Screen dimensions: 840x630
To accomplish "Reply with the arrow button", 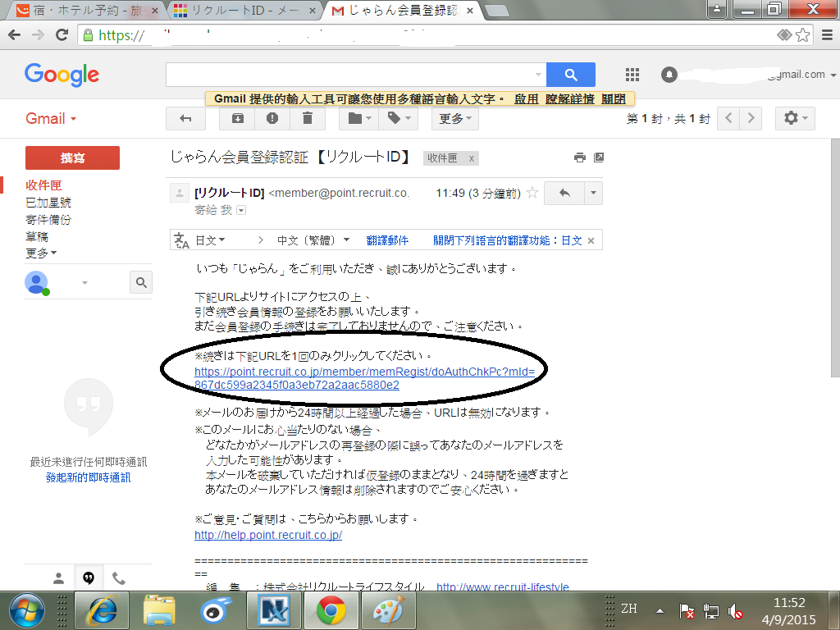I will click(564, 193).
